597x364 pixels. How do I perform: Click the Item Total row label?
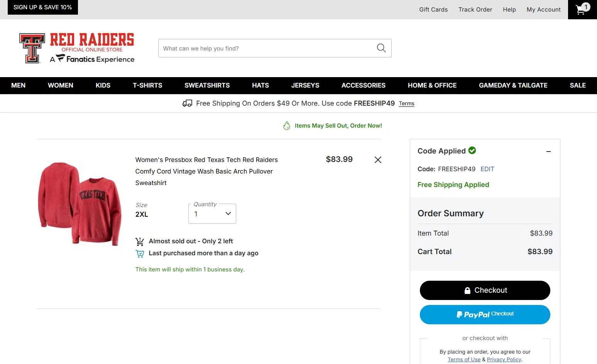coord(433,233)
